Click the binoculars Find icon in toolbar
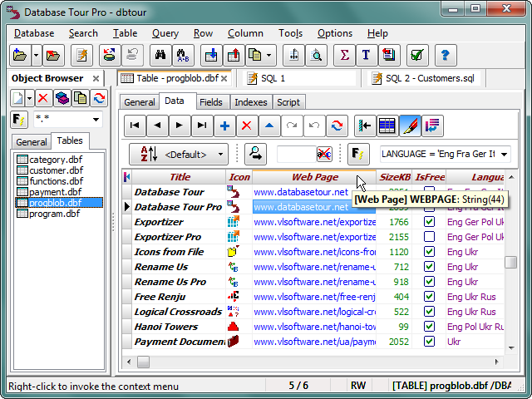Viewport: 532px width, 399px height. 158,56
